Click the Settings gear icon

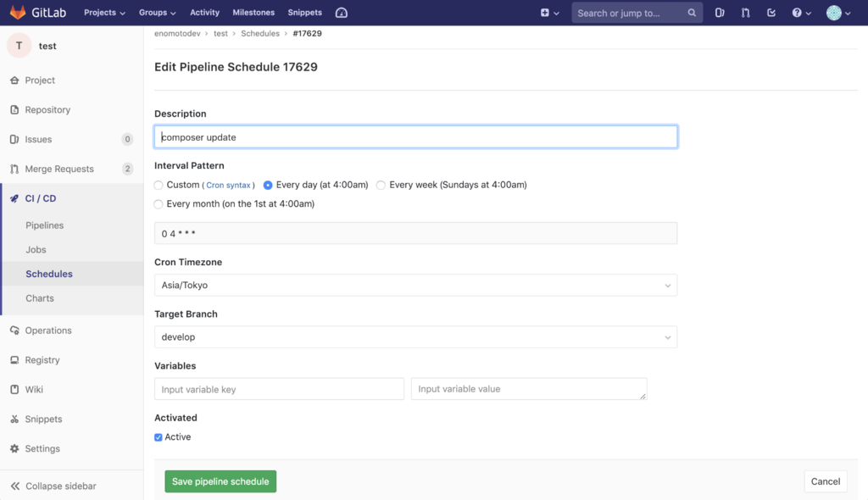[14, 448]
